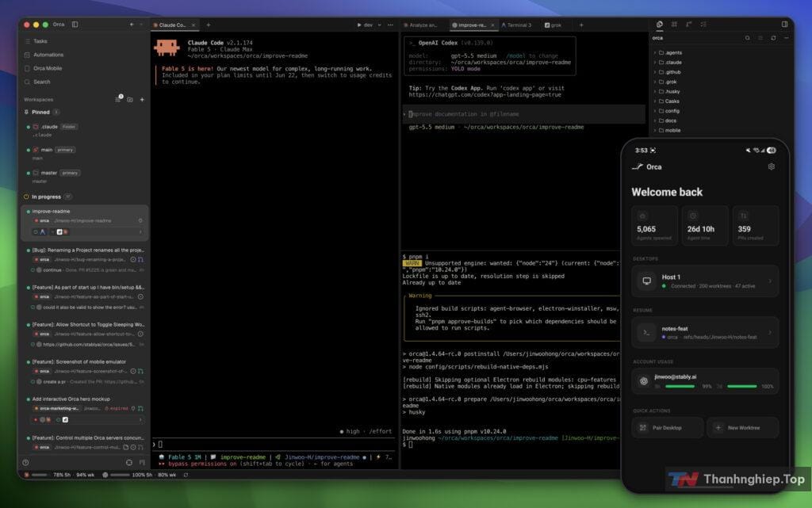Tap New Worktree quick action
The image size is (812, 508).
pyautogui.click(x=742, y=428)
